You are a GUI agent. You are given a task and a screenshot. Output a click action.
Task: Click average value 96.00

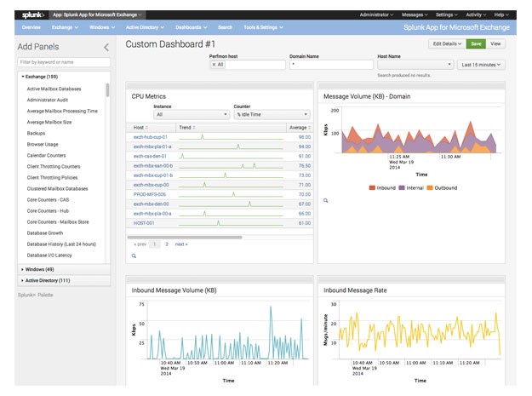305,137
